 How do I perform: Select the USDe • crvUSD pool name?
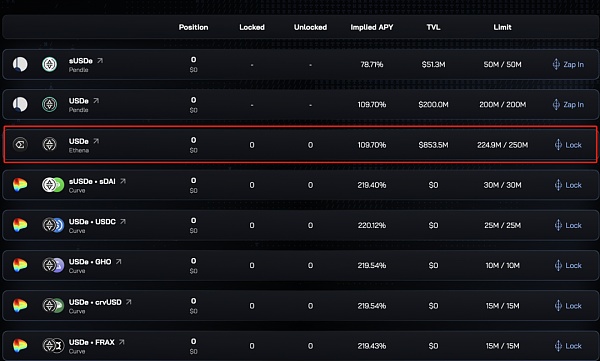point(95,302)
